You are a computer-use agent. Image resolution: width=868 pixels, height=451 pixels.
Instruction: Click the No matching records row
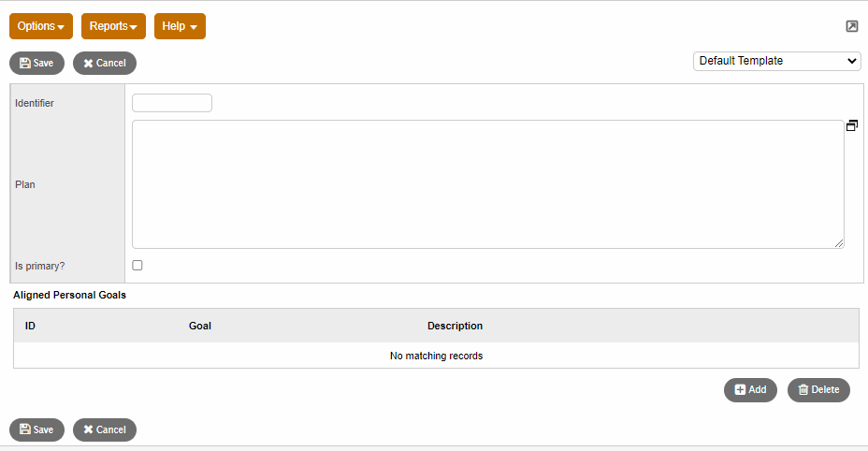(436, 356)
